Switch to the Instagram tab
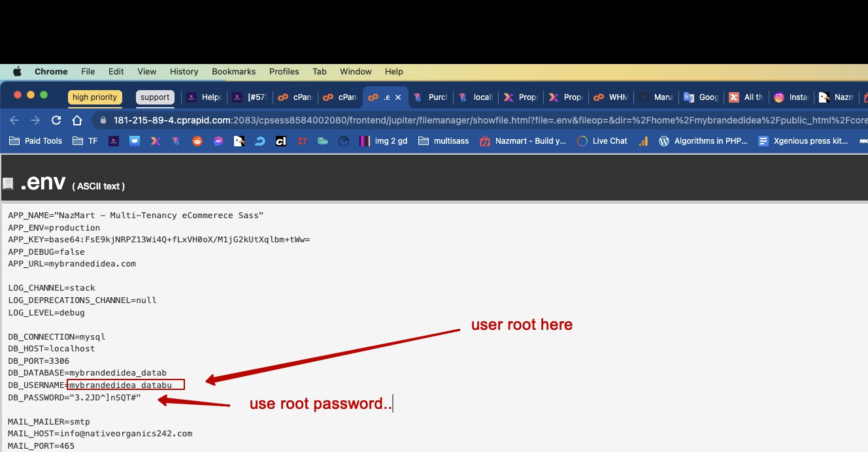The height and width of the screenshot is (452, 868). tap(792, 97)
